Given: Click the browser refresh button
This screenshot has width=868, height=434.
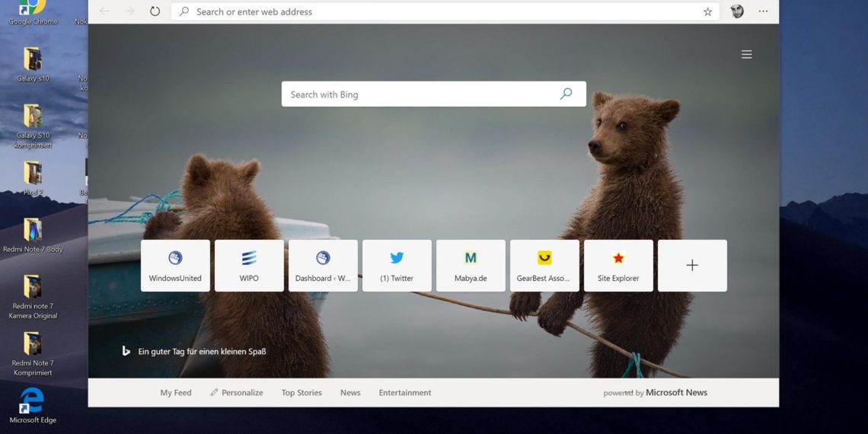Looking at the screenshot, I should click(x=155, y=11).
